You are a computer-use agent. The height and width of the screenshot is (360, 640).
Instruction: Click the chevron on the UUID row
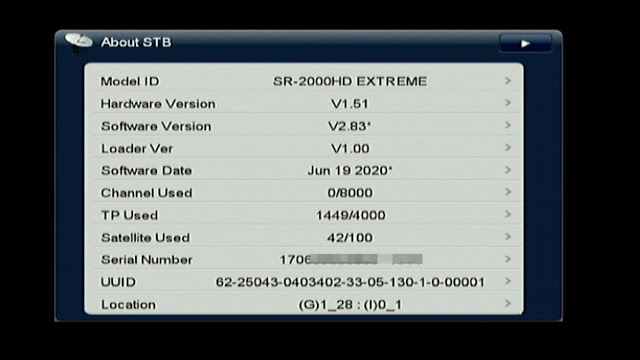tap(508, 281)
